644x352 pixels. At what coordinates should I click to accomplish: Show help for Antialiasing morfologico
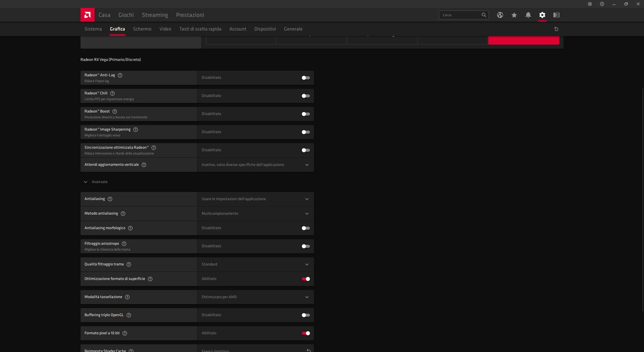pyautogui.click(x=130, y=228)
